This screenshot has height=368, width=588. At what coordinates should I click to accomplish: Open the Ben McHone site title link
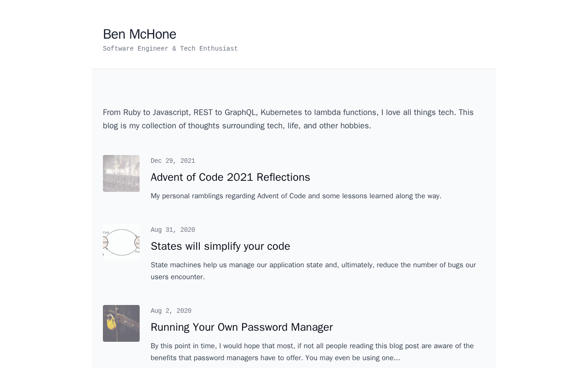pos(140,34)
